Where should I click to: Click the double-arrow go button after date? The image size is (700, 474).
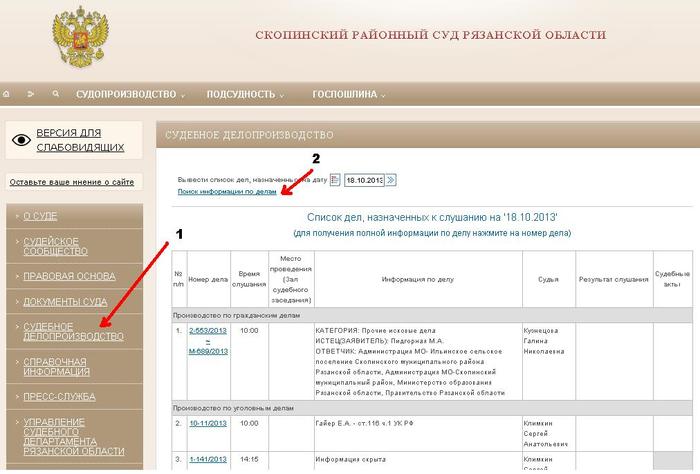(x=391, y=180)
